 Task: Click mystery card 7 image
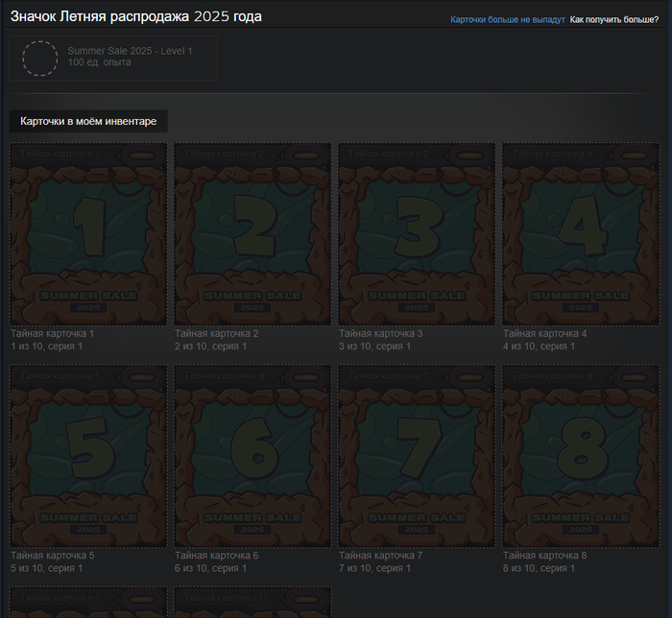417,455
